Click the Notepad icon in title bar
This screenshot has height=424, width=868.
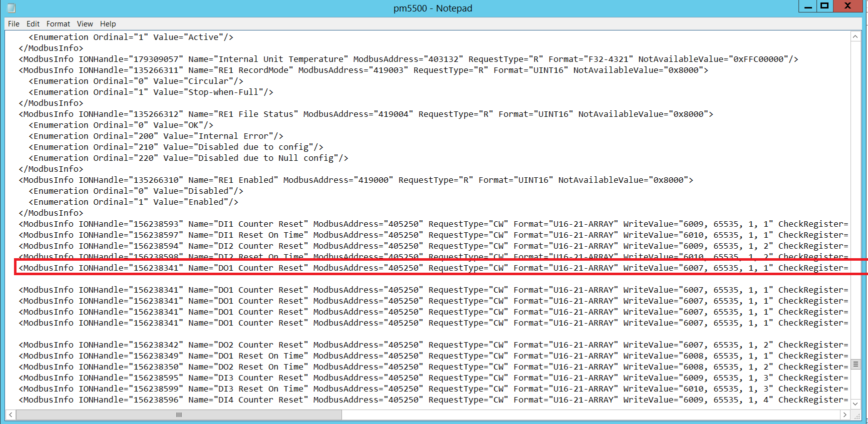[11, 8]
